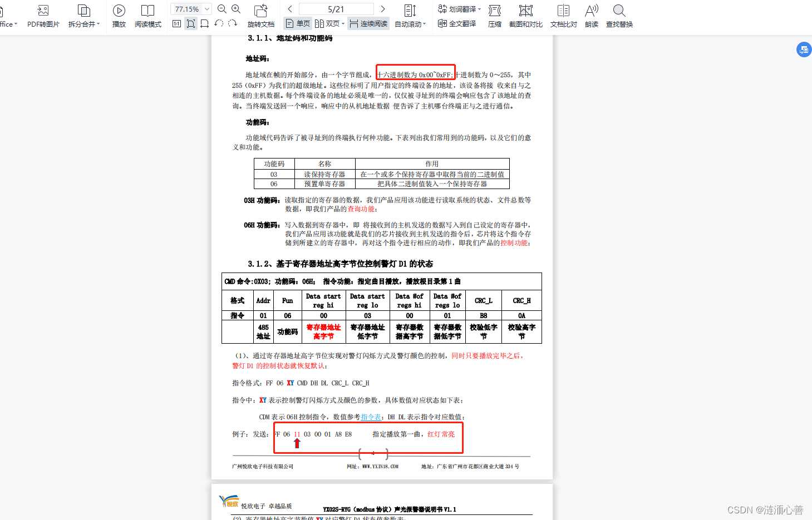Click the 06H 功能码 label
Image resolution: width=812 pixels, height=520 pixels.
point(262,225)
